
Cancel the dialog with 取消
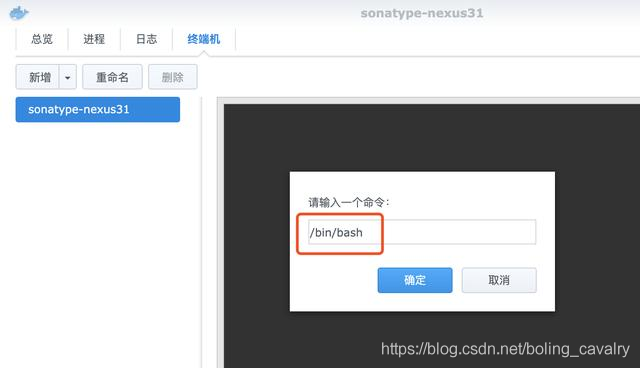click(499, 280)
